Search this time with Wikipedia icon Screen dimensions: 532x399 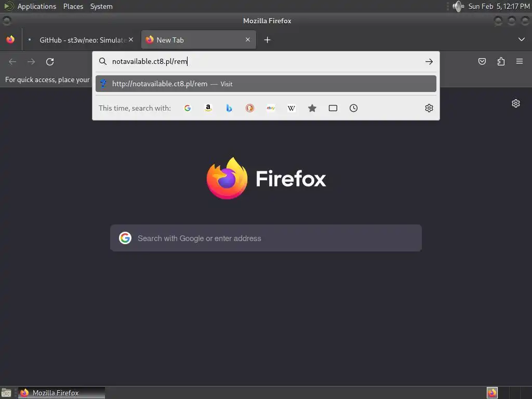(291, 108)
